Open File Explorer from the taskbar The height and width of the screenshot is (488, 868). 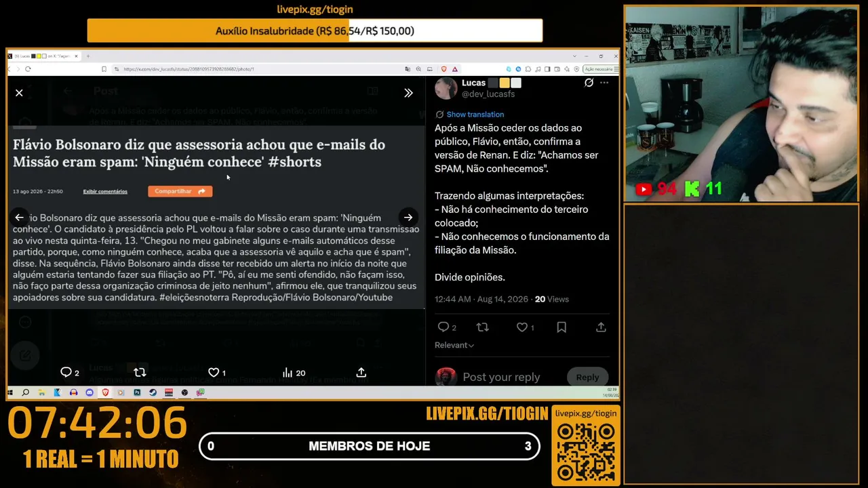41,392
